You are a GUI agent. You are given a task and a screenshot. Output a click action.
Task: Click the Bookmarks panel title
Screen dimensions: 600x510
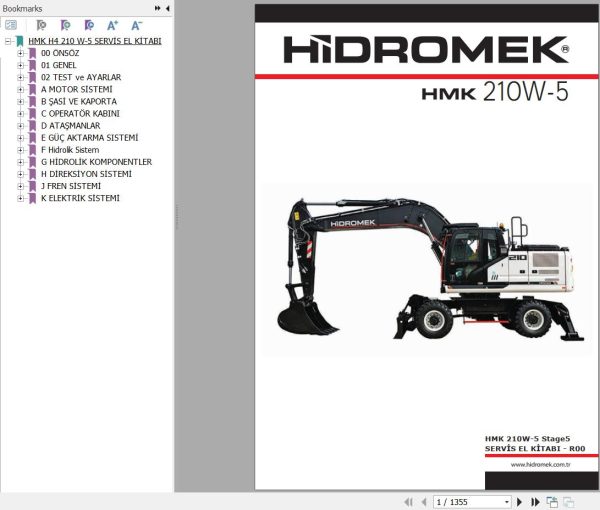tap(22, 8)
